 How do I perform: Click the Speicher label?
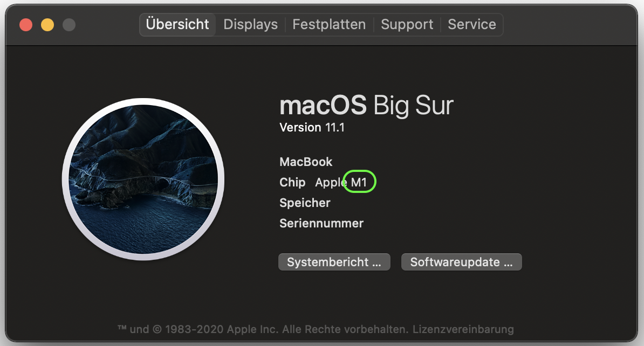pyautogui.click(x=305, y=203)
